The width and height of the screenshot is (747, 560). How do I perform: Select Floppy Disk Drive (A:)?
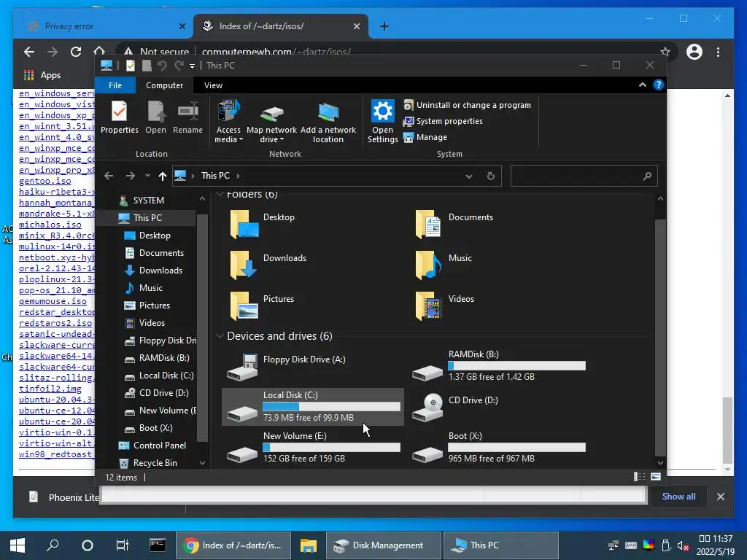(x=312, y=366)
